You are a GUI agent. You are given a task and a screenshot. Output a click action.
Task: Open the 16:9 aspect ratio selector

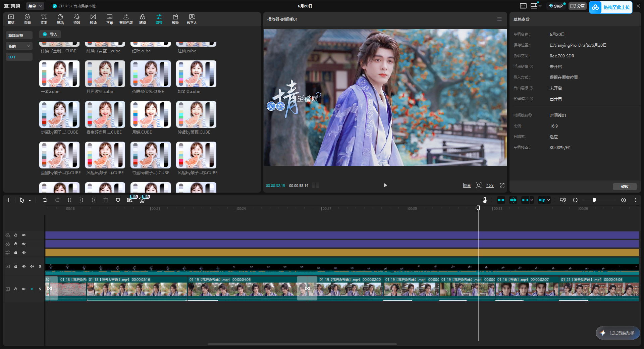pos(490,185)
